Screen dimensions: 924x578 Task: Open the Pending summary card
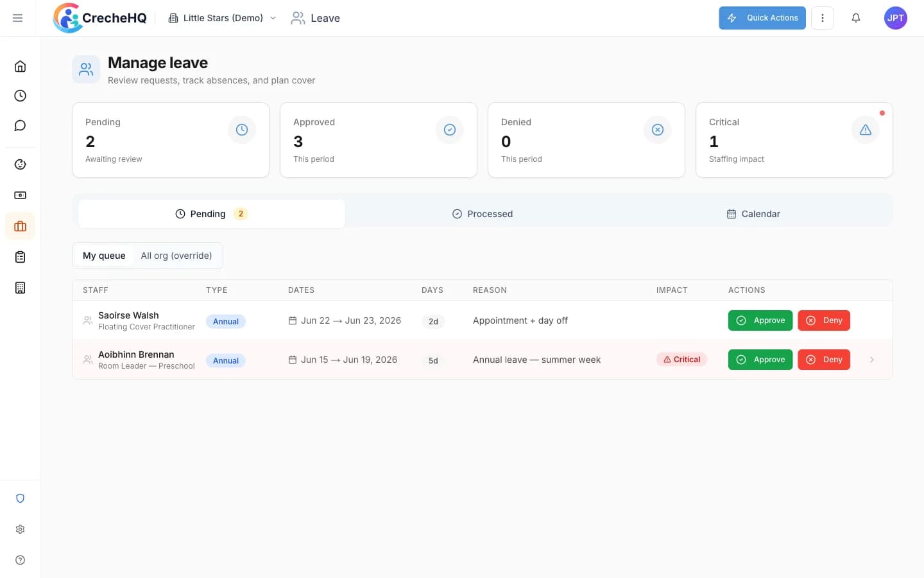point(171,140)
